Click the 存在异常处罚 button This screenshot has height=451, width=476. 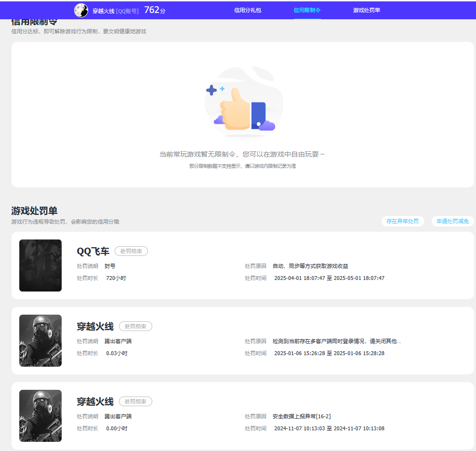click(x=402, y=221)
